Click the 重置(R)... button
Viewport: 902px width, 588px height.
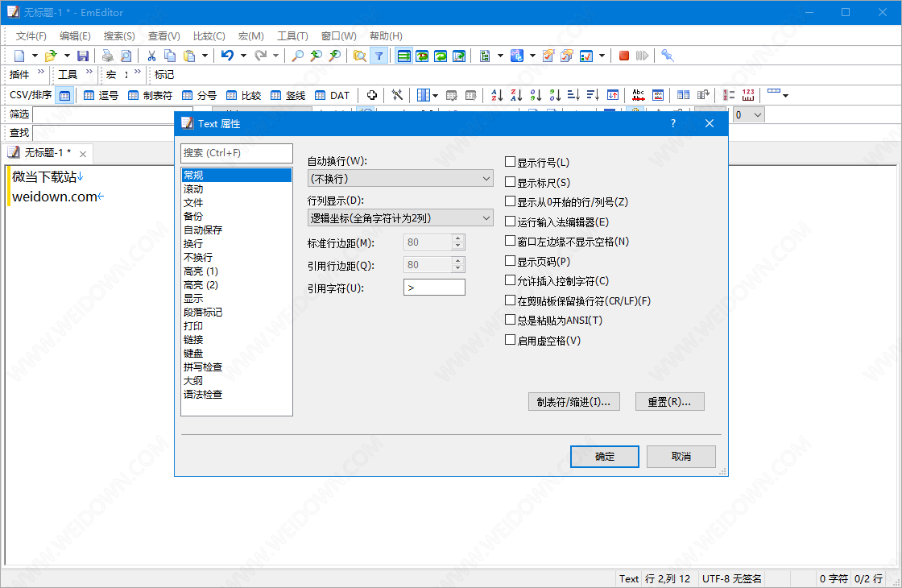coord(669,402)
